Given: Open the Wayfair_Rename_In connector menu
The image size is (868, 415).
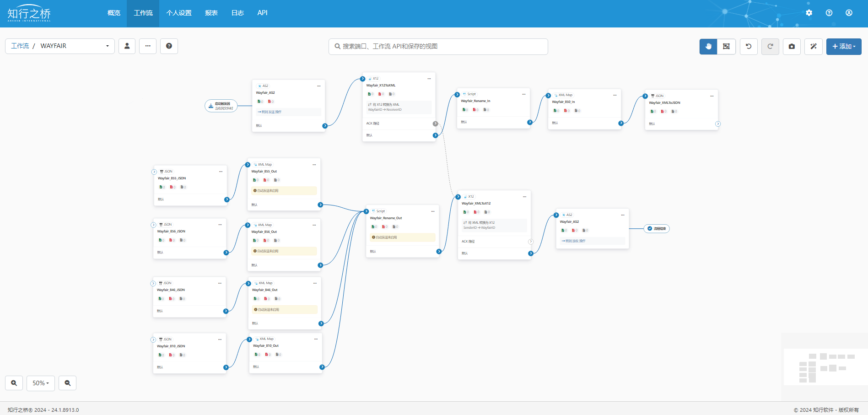Looking at the screenshot, I should pyautogui.click(x=524, y=94).
